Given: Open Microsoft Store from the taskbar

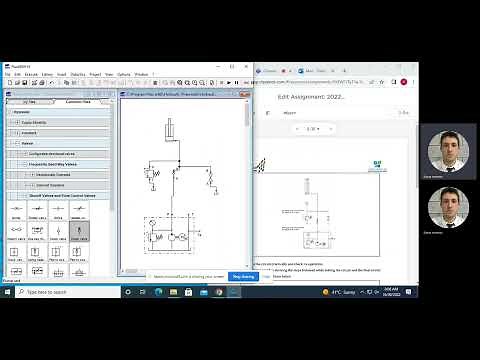Looking at the screenshot, I should (188, 292).
